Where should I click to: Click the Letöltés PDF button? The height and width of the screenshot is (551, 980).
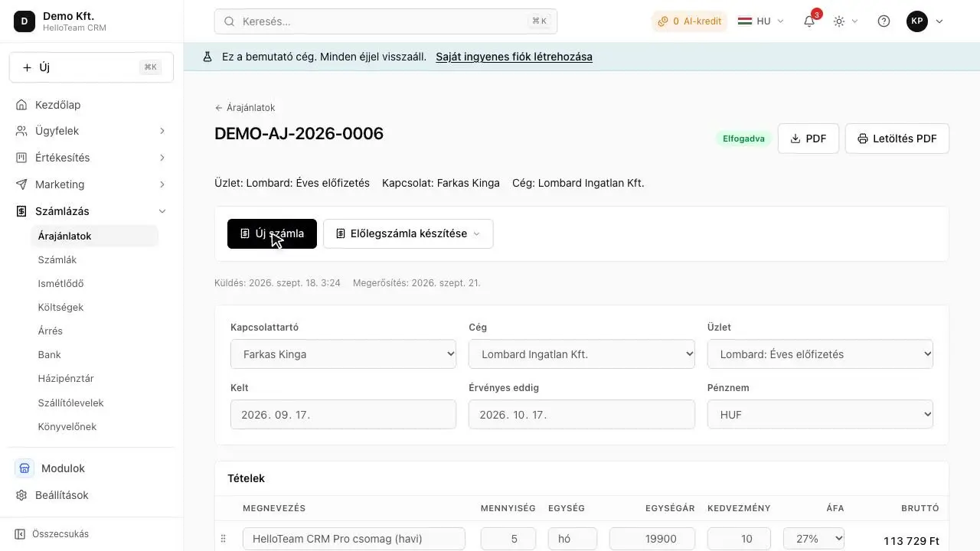pos(897,139)
